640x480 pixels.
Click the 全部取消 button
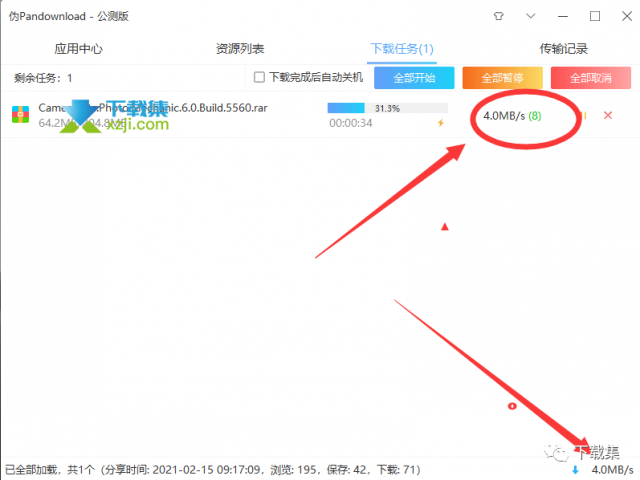pyautogui.click(x=591, y=78)
